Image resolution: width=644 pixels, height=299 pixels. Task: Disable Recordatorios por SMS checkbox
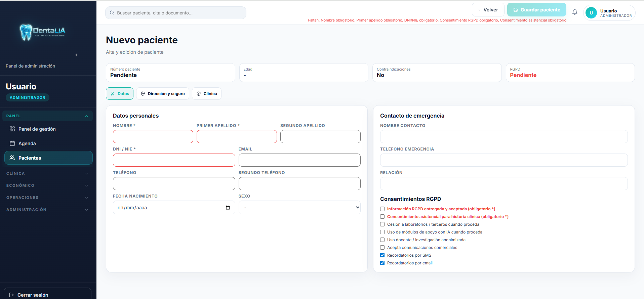coord(382,255)
